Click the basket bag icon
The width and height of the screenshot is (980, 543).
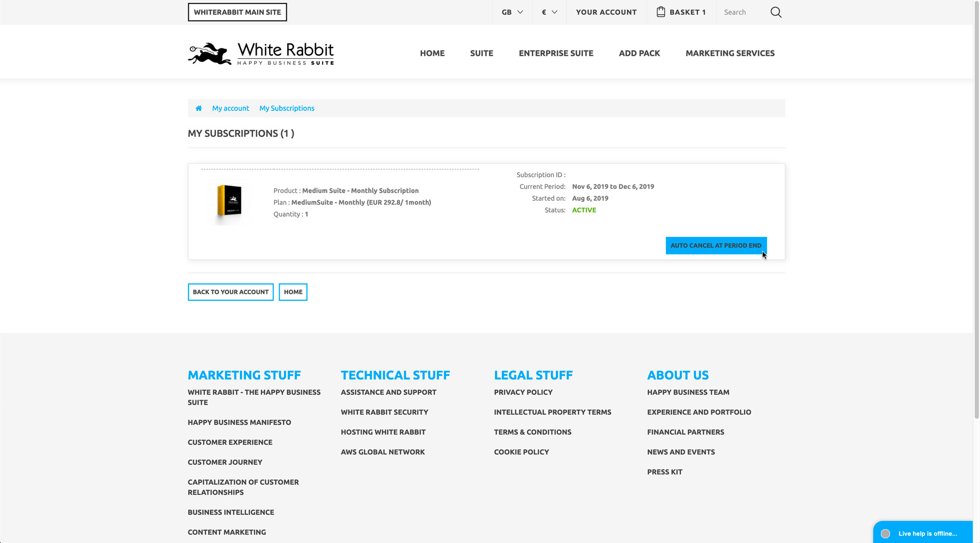point(660,12)
